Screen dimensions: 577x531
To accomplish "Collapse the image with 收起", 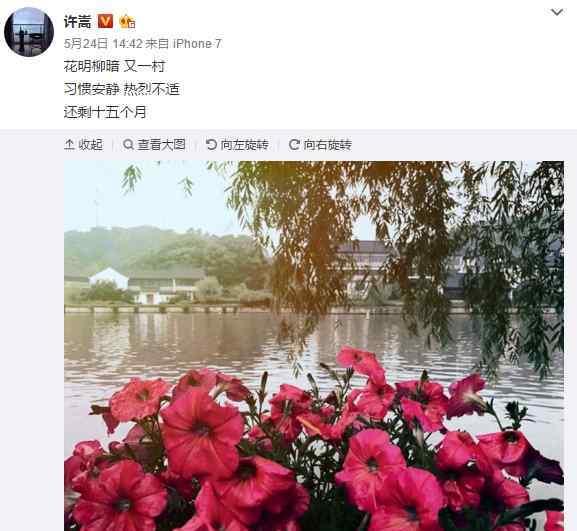I will point(84,145).
